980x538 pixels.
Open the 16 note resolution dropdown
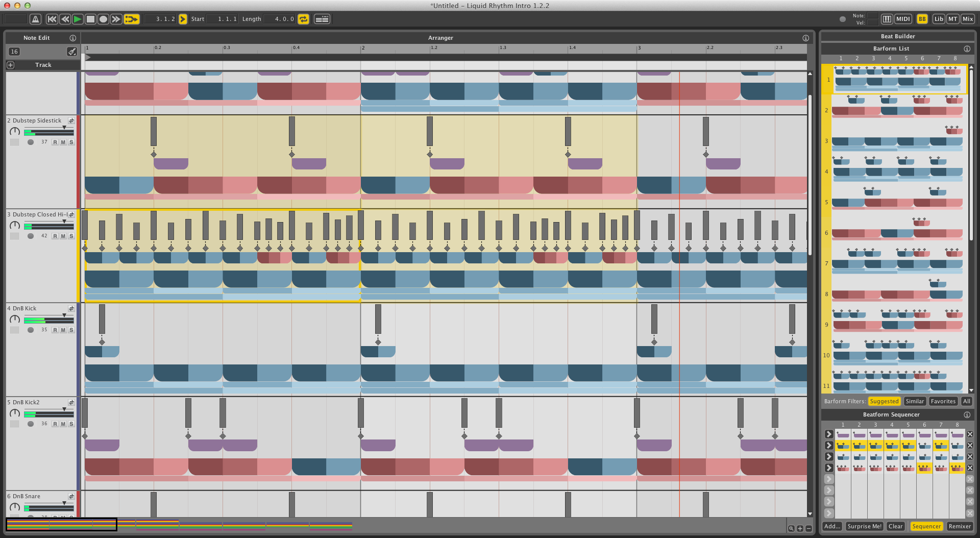pyautogui.click(x=14, y=52)
